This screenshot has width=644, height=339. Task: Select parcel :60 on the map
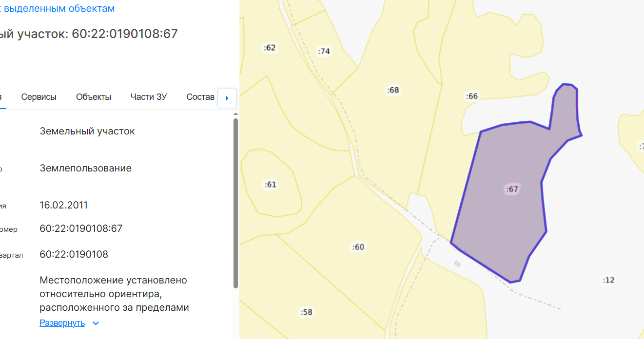358,247
